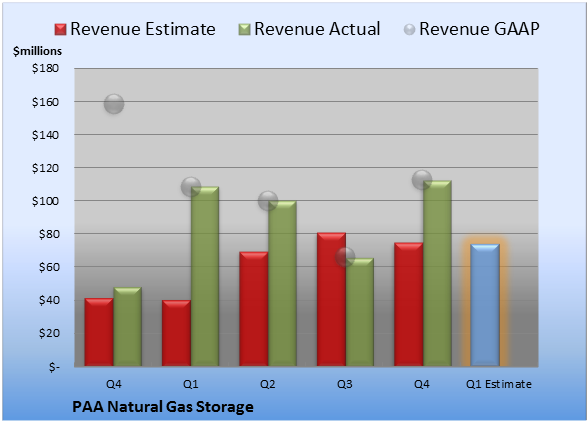Click the '$100' y-axis label
The image size is (588, 422).
45,201
